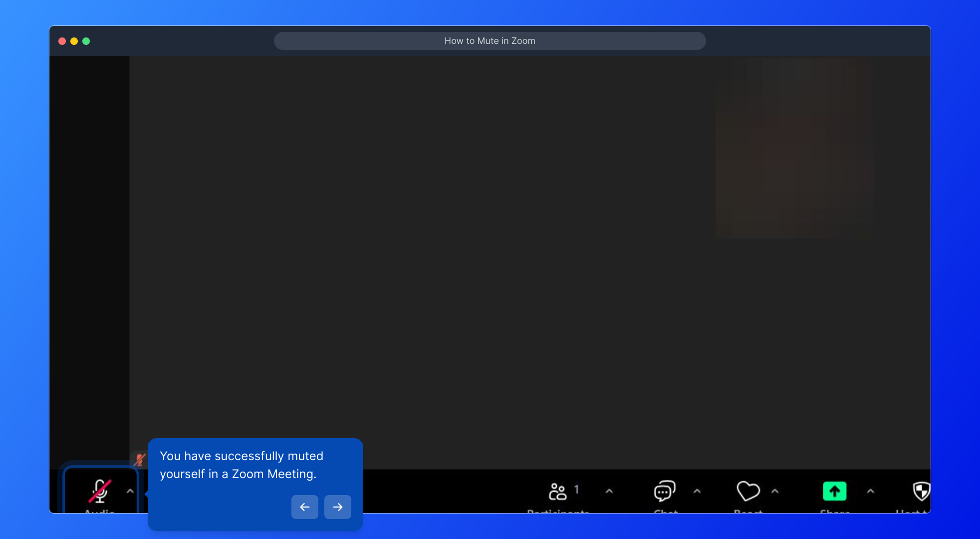This screenshot has width=980, height=539.
Task: Expand the React options chevron
Action: 775,491
